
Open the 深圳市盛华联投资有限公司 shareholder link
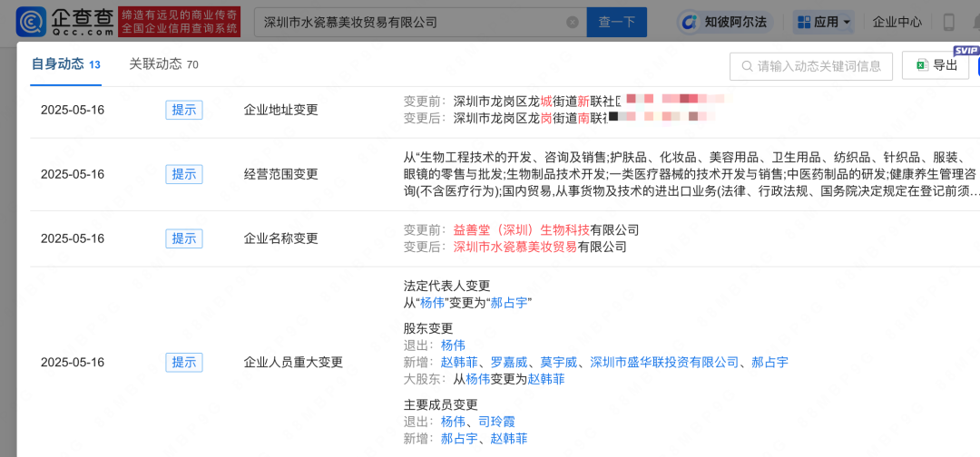pyautogui.click(x=664, y=362)
